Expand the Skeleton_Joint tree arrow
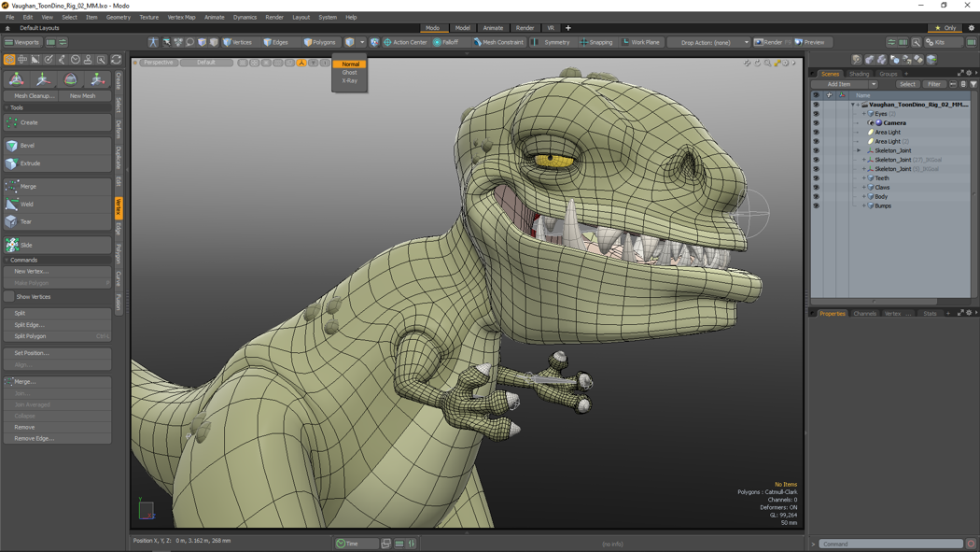Image resolution: width=980 pixels, height=552 pixels. tap(859, 150)
